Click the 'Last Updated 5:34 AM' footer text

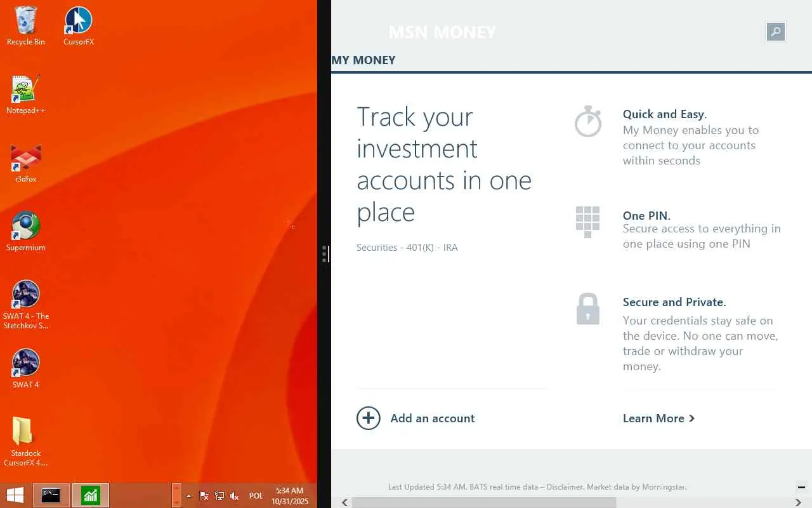pos(428,487)
